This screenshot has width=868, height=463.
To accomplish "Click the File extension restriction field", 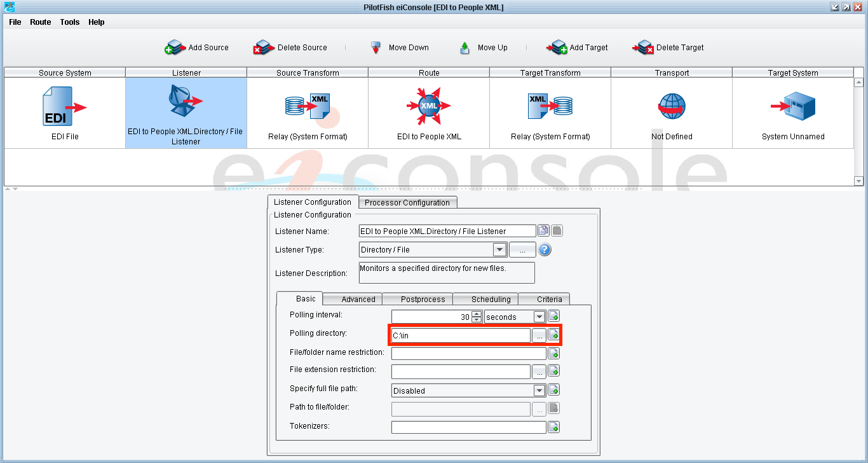I will tap(461, 371).
